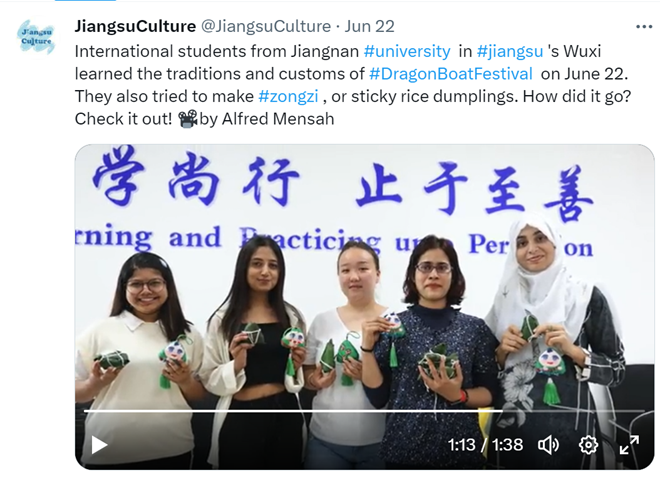Expand video to fullscreen
Screen dimensions: 660x478
(x=629, y=445)
